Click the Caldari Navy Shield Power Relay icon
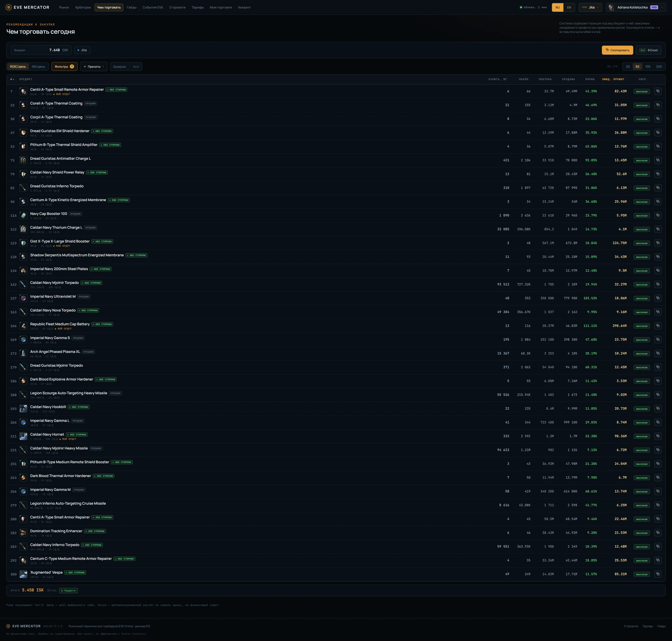 pos(23,174)
